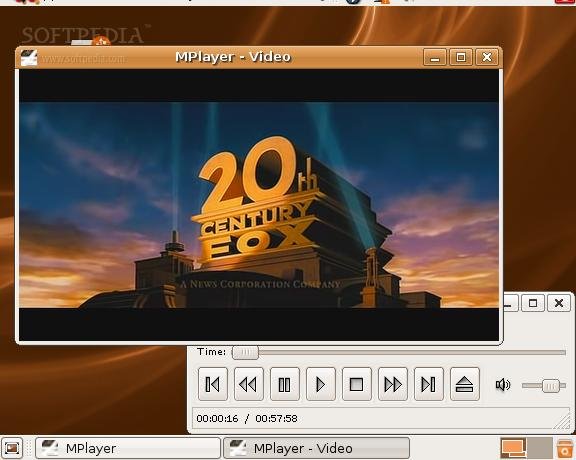
Task: Rewind the video playback
Action: [x=249, y=384]
